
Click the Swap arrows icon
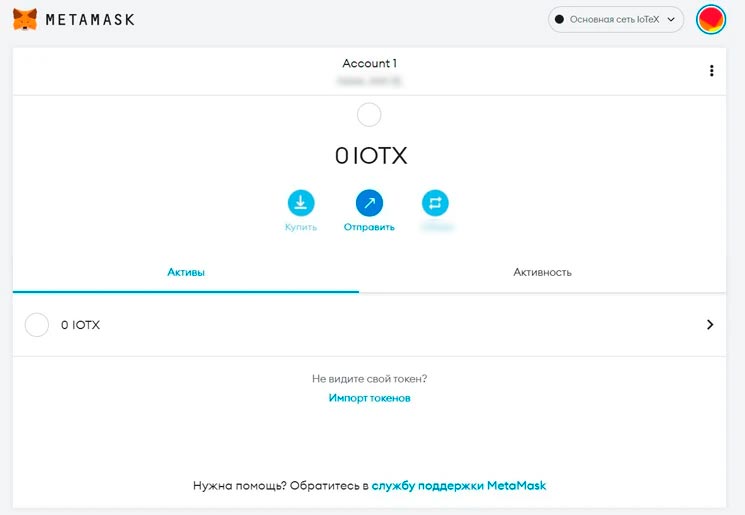(436, 203)
